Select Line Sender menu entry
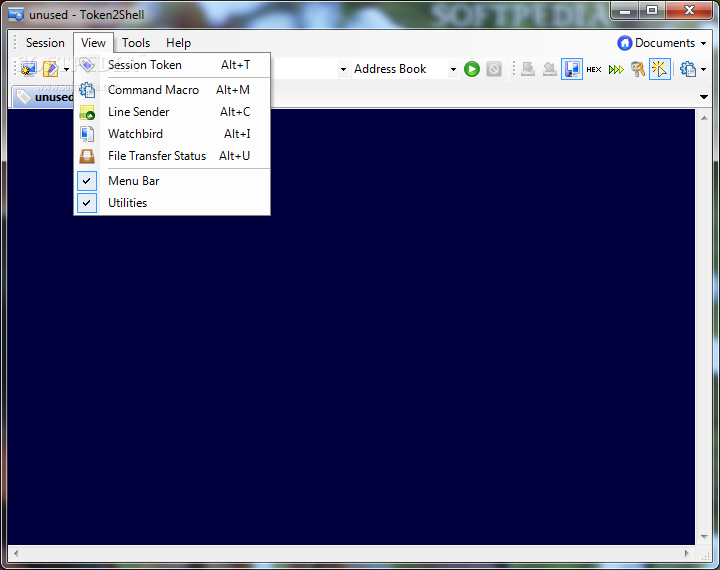 coord(172,112)
